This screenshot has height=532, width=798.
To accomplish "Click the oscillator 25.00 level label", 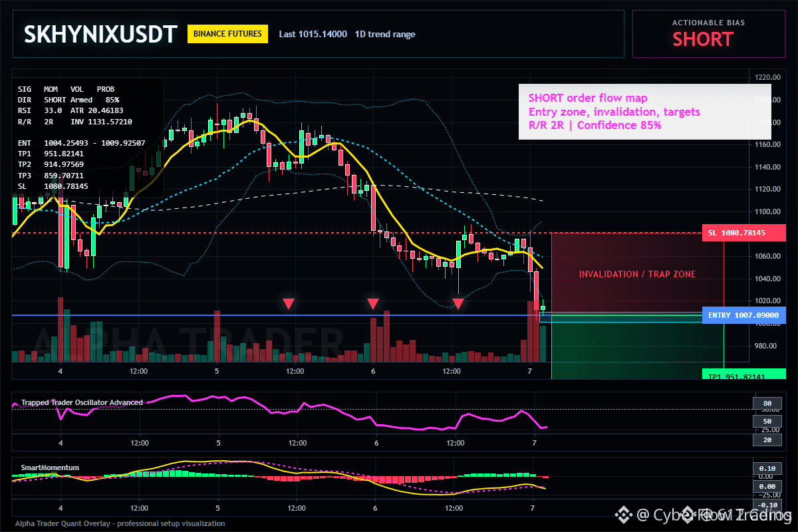I will click(770, 429).
